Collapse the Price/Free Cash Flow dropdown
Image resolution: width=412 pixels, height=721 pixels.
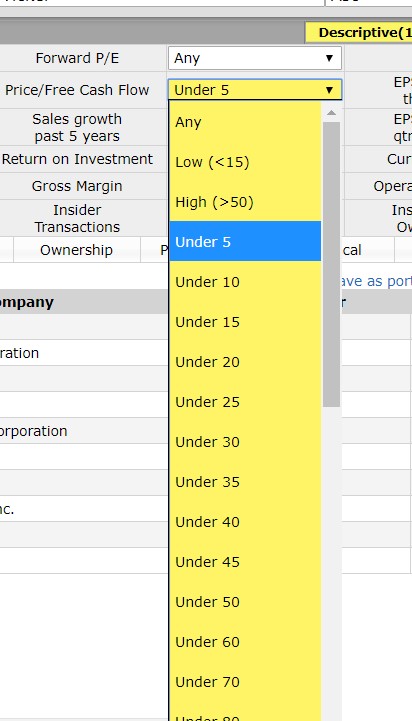255,90
